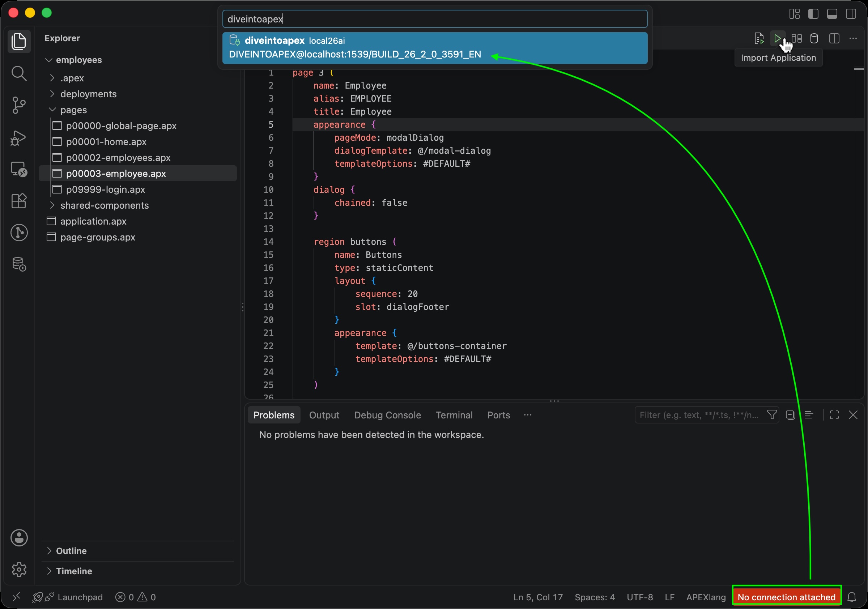Expand the .apex folder
The width and height of the screenshot is (868, 609).
pos(52,78)
